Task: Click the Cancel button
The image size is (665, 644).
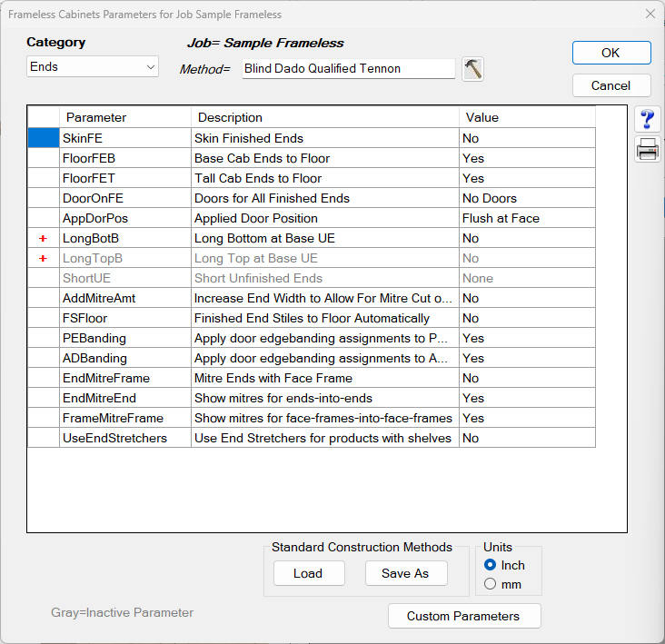Action: pyautogui.click(x=610, y=85)
